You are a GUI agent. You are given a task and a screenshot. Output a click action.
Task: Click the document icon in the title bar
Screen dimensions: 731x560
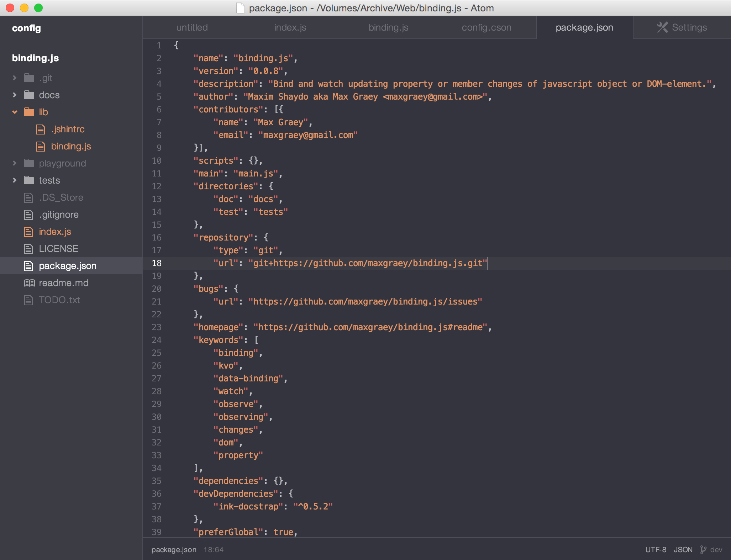241,8
